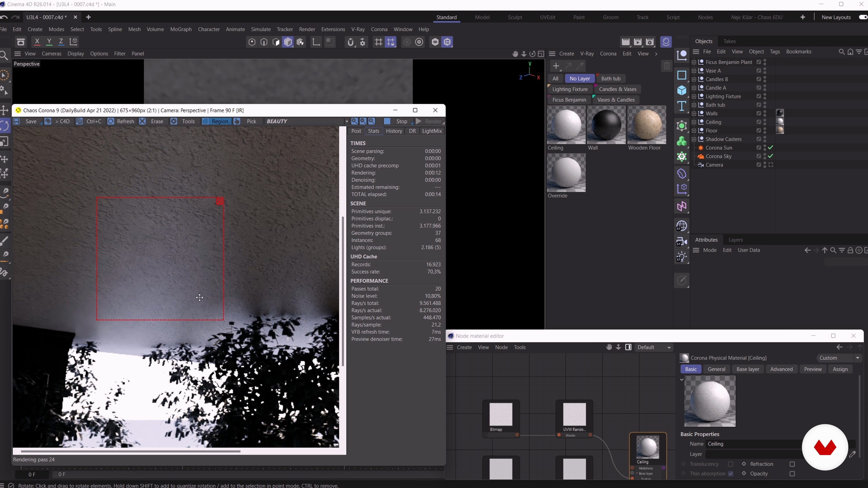This screenshot has height=488, width=868.
Task: Click the search icon in Objects manager
Action: coord(842,52)
